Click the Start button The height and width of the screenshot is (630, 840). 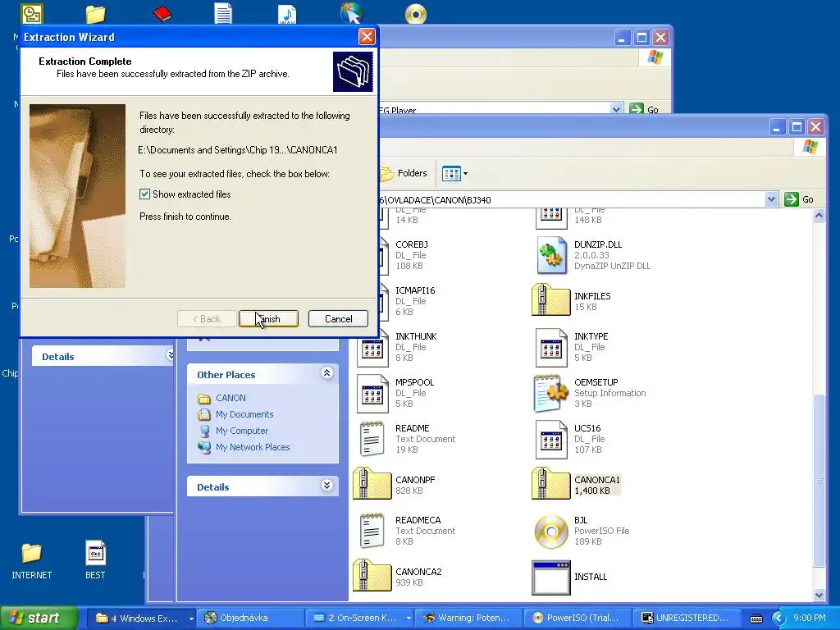point(39,618)
